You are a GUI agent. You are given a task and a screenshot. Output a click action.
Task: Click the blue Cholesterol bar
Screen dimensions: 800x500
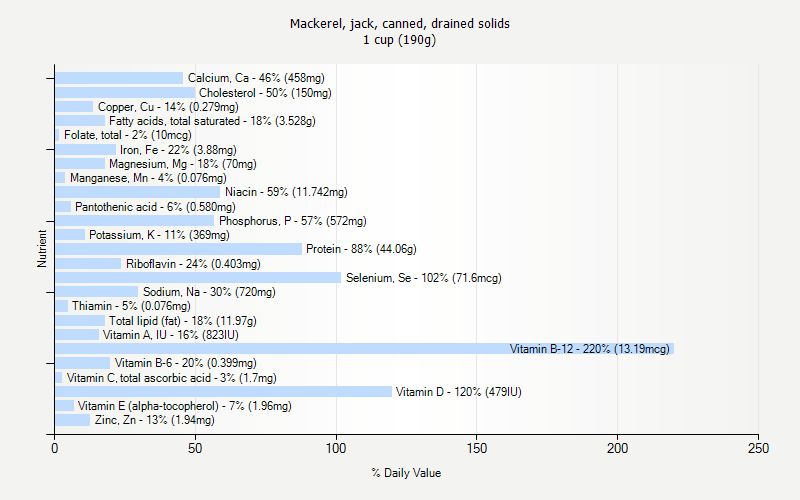pos(125,92)
